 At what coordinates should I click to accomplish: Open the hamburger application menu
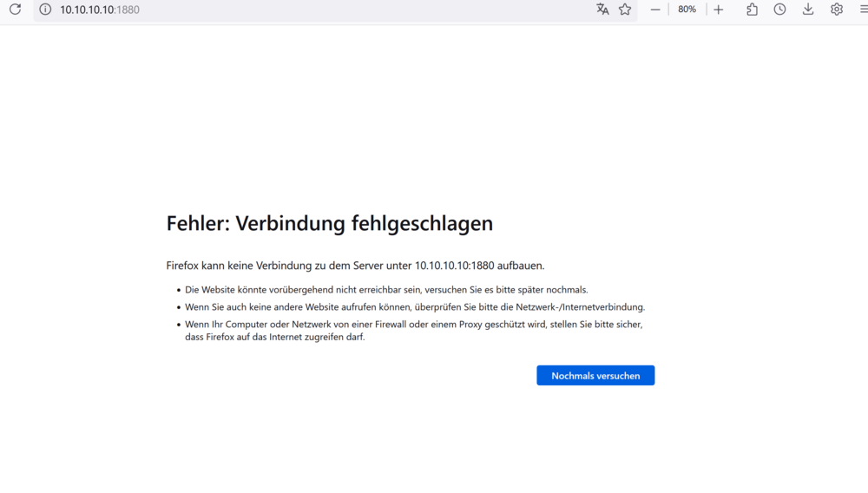coord(863,10)
